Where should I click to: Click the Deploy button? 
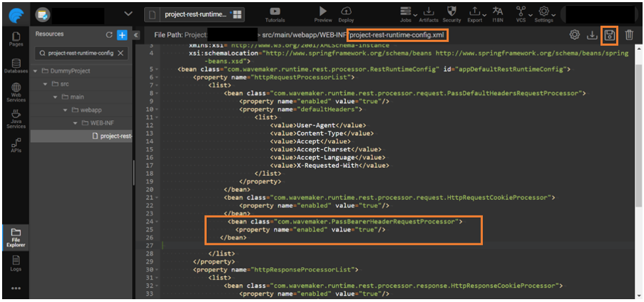point(347,14)
